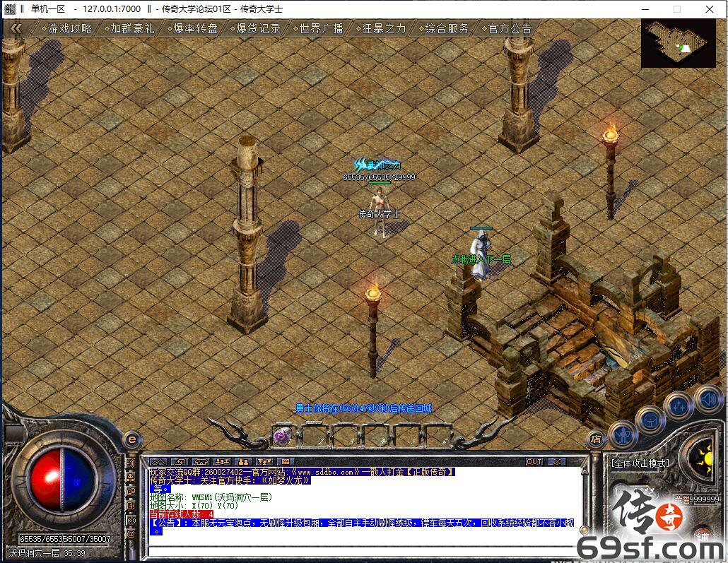The height and width of the screenshot is (563, 728).
Task: Click the X button on chat bar
Action: point(557,462)
